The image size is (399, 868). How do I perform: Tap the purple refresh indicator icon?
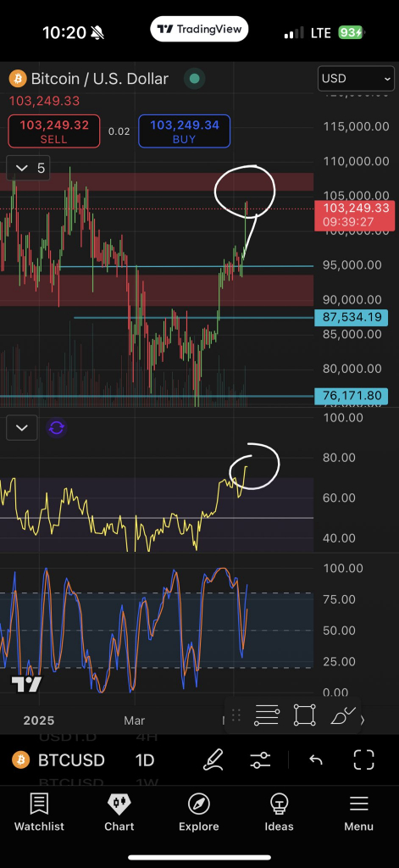click(57, 428)
